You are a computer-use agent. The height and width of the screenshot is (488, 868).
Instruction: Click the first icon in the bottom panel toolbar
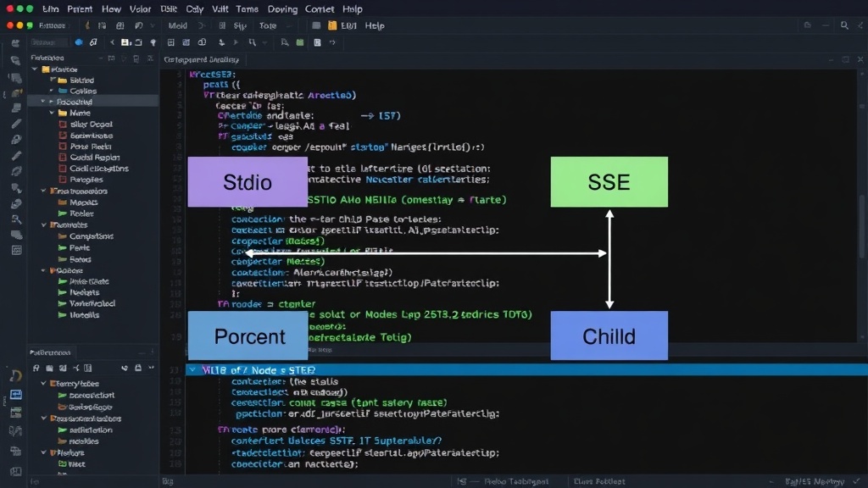coord(36,368)
